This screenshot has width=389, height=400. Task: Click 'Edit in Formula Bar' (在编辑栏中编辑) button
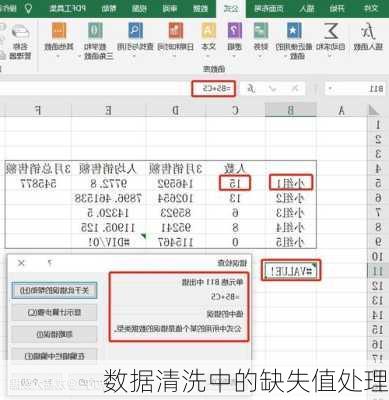pos(54,355)
